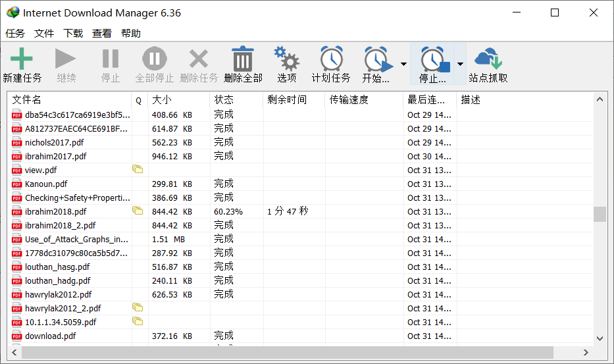Select the view.pdf file name

click(x=41, y=170)
